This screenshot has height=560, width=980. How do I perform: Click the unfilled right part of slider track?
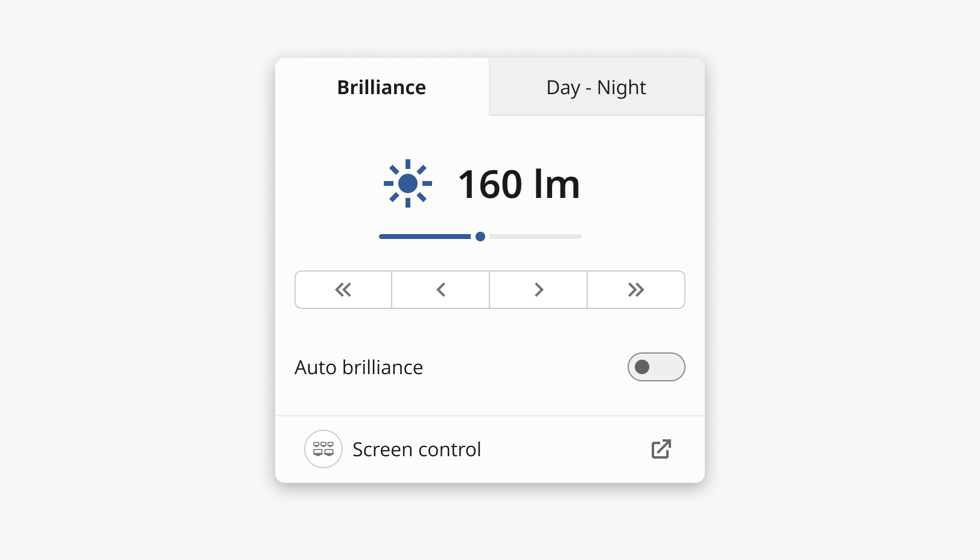pos(536,237)
